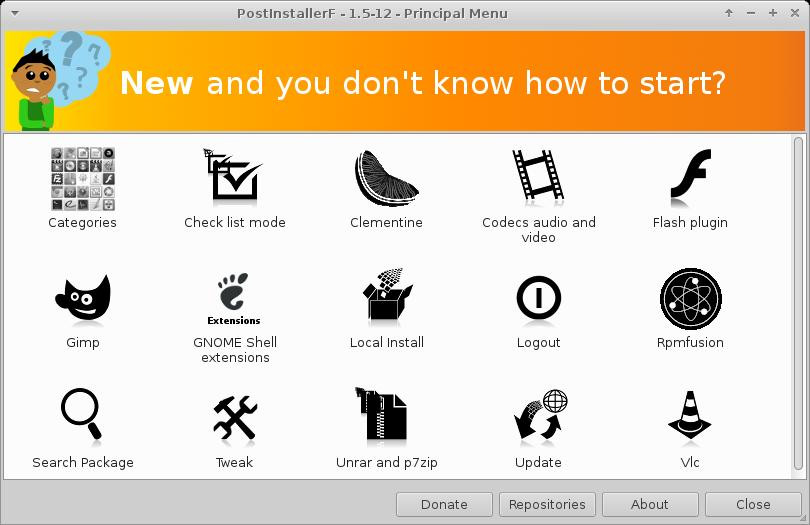Click the title bar shade up-arrow button
Viewport: 810px width, 525px height.
click(x=729, y=13)
